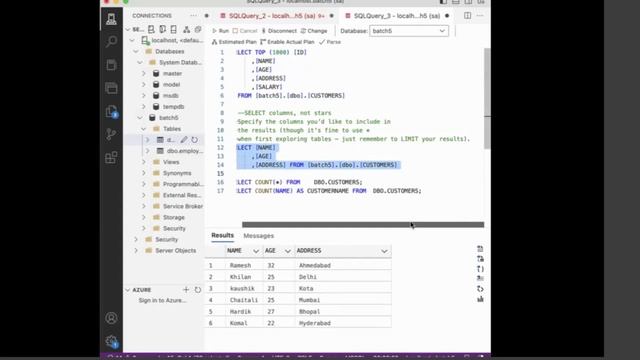Click the editor horizontal scrollbar
This screenshot has height=360, width=640.
[363, 224]
